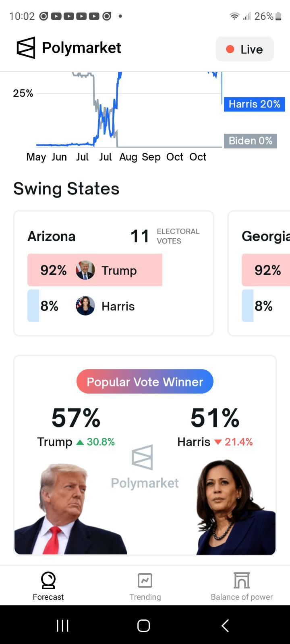This screenshot has width=290, height=644.
Task: Select the Harris 20% chart label
Action: [255, 104]
